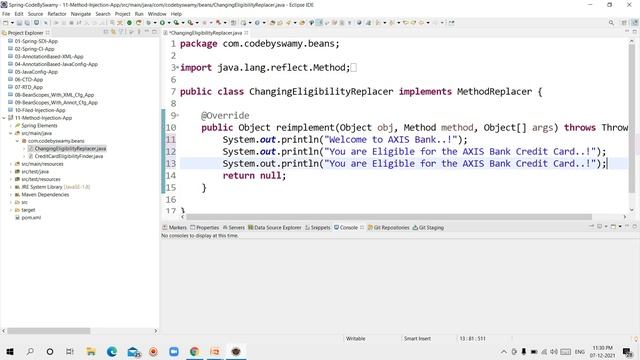Expand src/main/resources folder
The width and height of the screenshot is (640, 360).
(11, 164)
